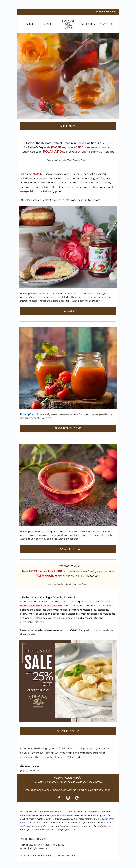The width and height of the screenshot is (136, 868).
Task: Open the Instagram icon in footer
Action: point(68,798)
